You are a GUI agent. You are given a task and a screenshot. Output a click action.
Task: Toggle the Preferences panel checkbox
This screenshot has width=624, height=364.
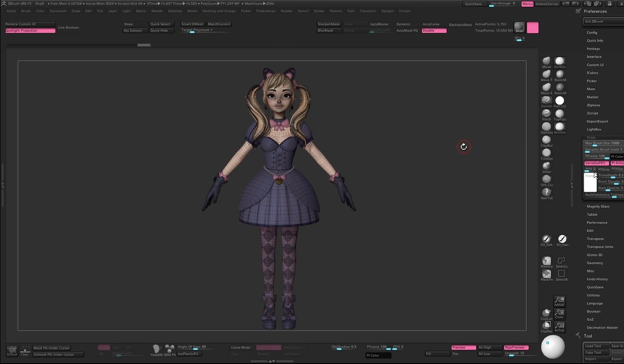coord(578,11)
